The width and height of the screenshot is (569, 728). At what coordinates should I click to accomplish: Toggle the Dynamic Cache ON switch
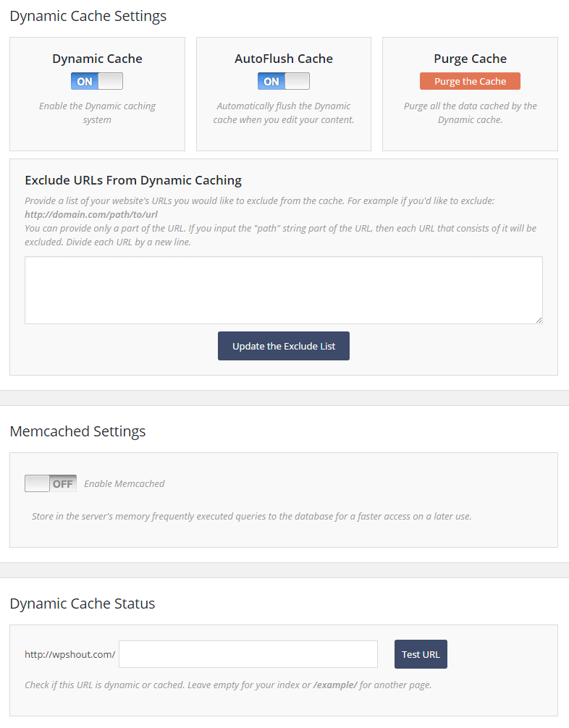click(97, 81)
